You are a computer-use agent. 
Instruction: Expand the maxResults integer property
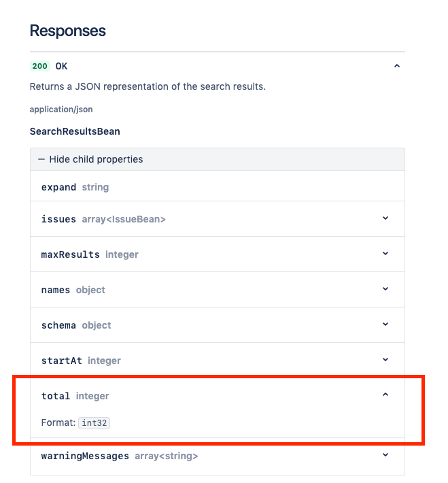(385, 254)
